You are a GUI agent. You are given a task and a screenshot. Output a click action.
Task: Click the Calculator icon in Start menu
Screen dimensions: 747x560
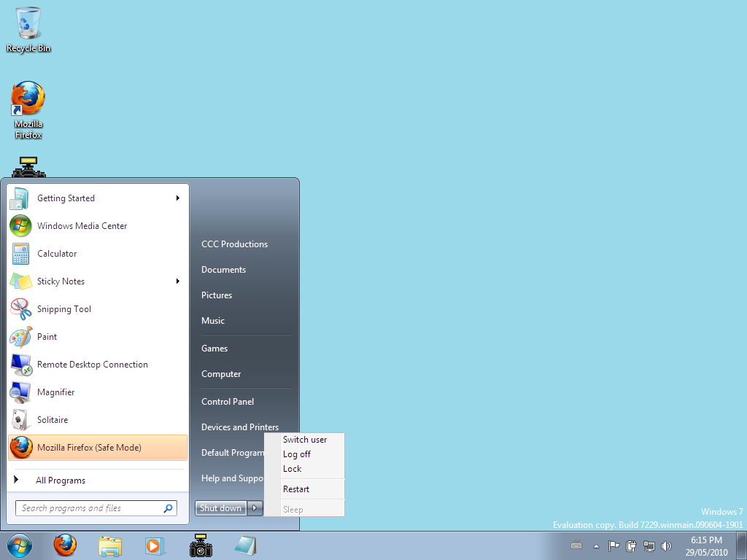tap(20, 253)
